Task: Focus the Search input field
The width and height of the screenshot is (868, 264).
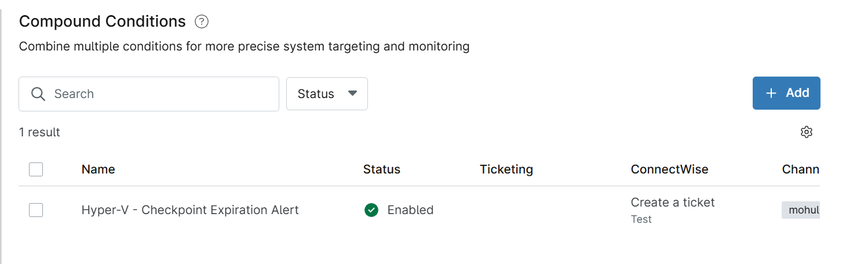Action: (149, 94)
